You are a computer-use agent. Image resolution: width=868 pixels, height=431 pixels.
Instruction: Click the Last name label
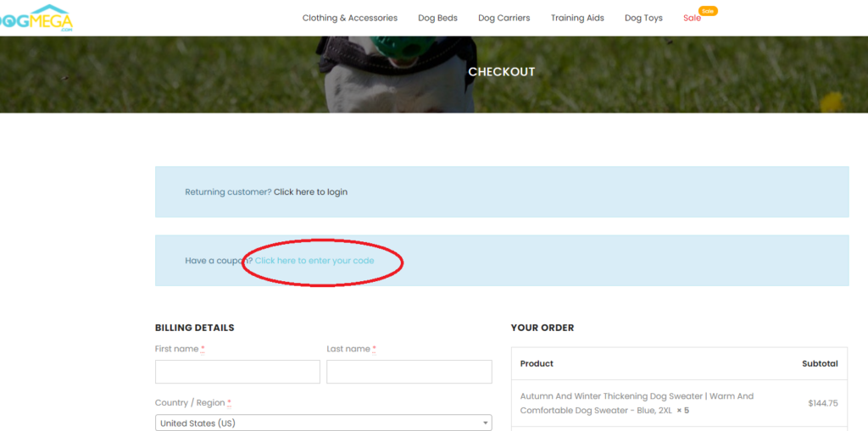pyautogui.click(x=352, y=349)
